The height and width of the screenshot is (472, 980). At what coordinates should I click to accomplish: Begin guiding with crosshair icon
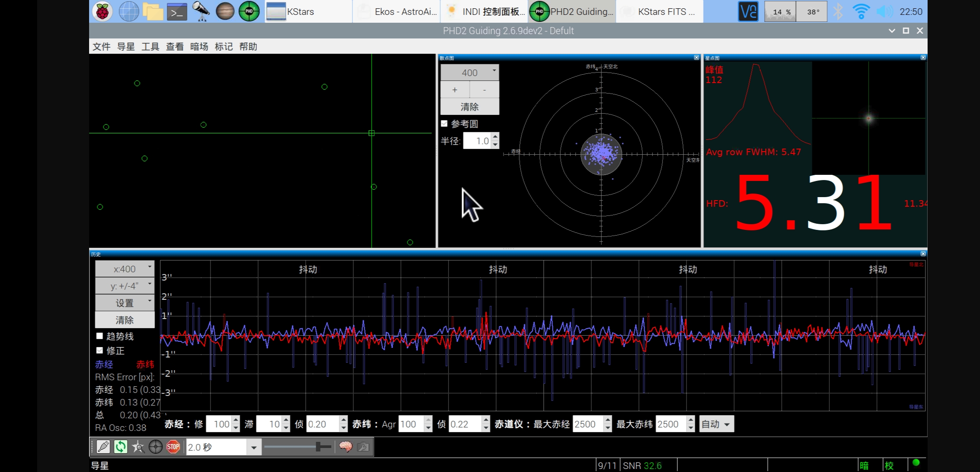(155, 447)
